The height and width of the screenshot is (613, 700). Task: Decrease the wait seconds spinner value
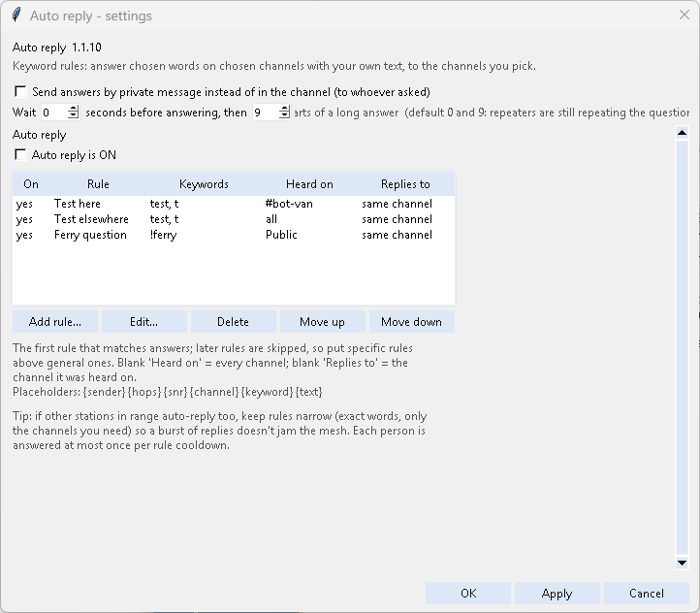click(x=74, y=115)
